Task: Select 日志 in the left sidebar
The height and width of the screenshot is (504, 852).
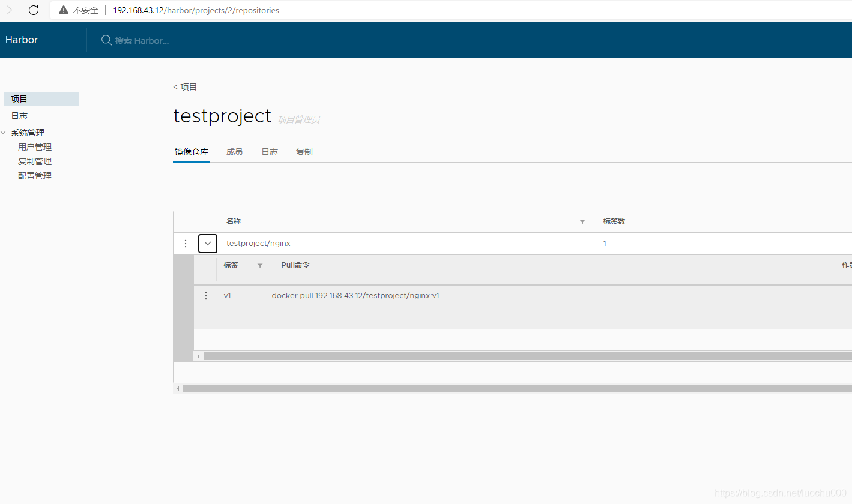Action: pyautogui.click(x=19, y=116)
